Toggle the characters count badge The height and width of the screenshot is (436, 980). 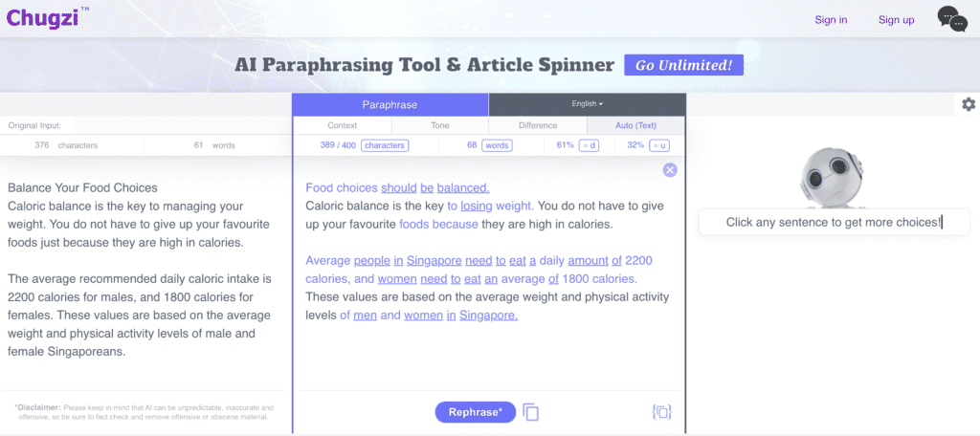pos(385,145)
